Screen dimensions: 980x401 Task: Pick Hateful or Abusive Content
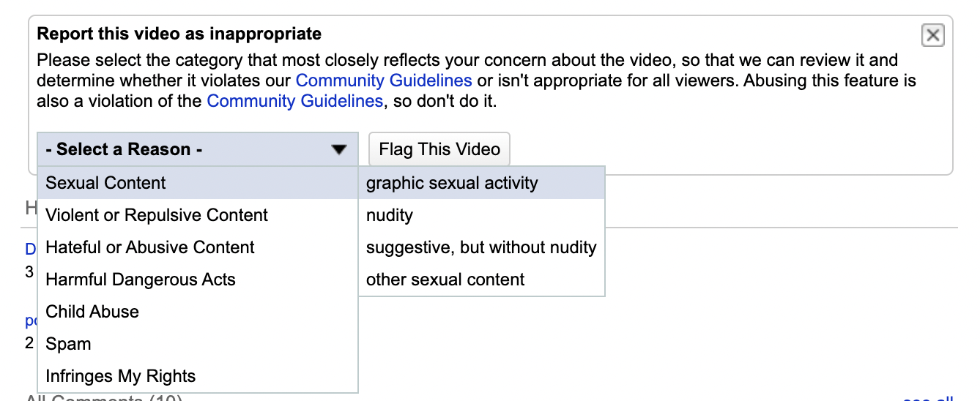150,247
